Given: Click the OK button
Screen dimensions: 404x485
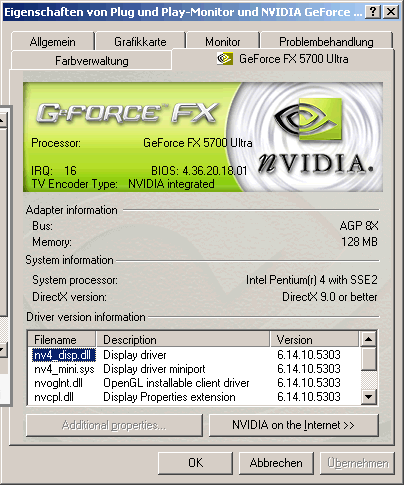Looking at the screenshot, I should tap(195, 463).
